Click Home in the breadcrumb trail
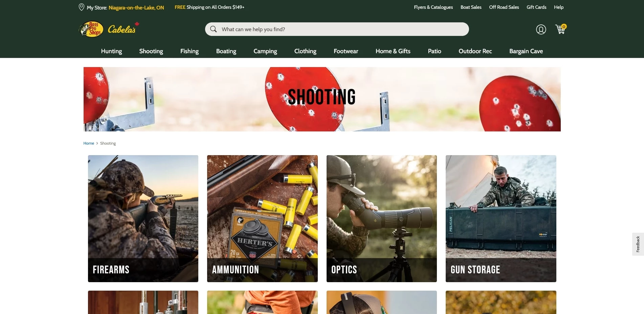Viewport: 644px width, 314px height. (89, 143)
